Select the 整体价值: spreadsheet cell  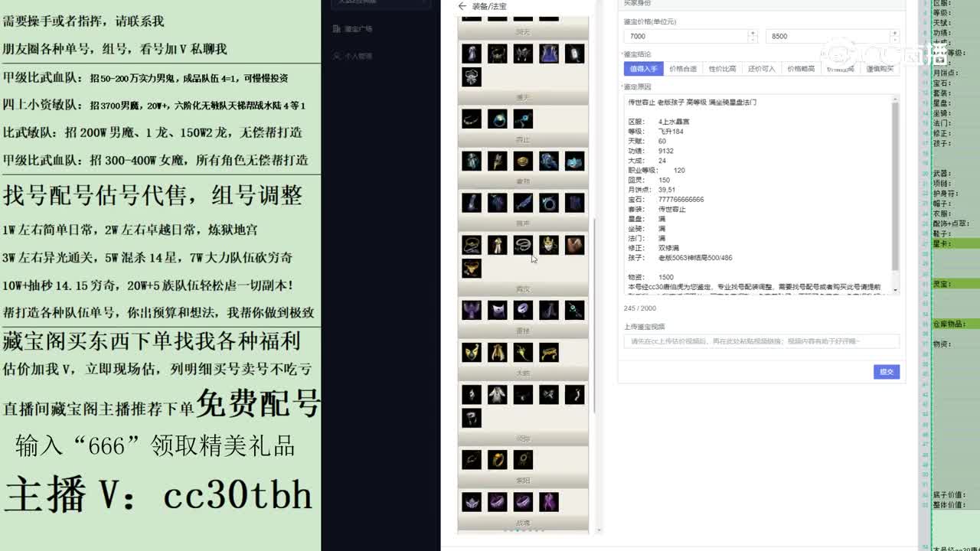tap(955, 505)
